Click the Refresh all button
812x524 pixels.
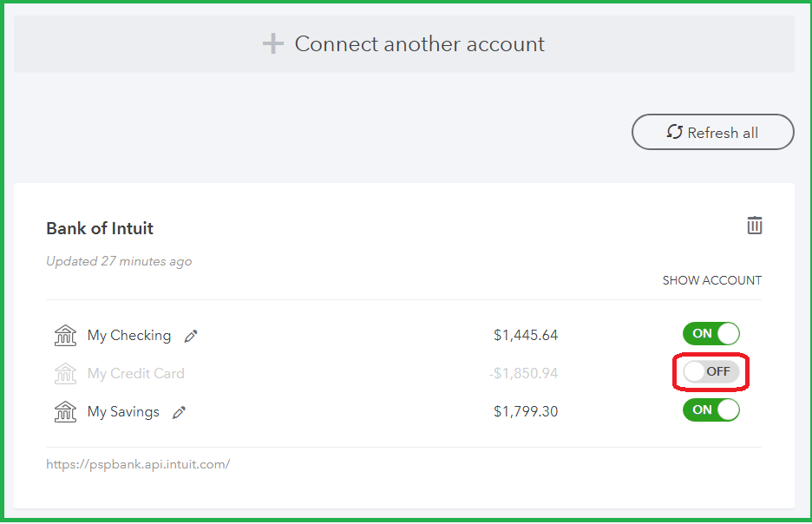[x=712, y=132]
